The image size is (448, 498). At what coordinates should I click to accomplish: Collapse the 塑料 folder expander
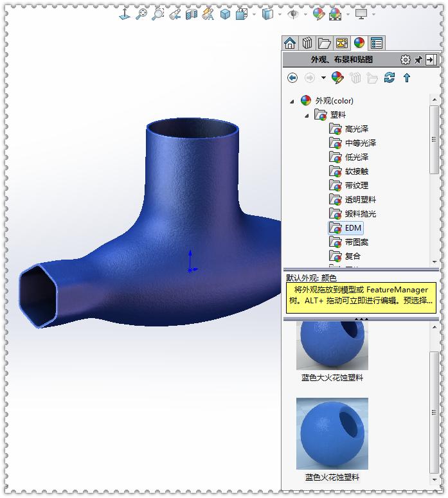pyautogui.click(x=307, y=116)
